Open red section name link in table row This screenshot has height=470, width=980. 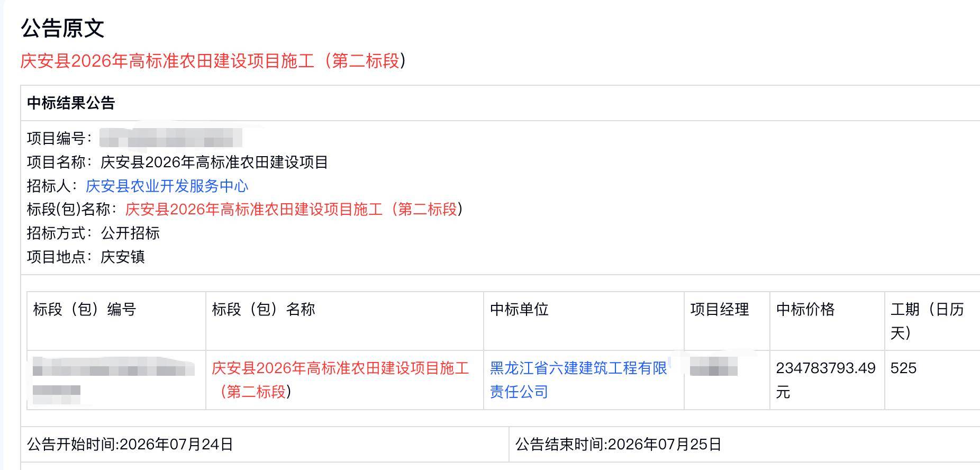coord(340,380)
